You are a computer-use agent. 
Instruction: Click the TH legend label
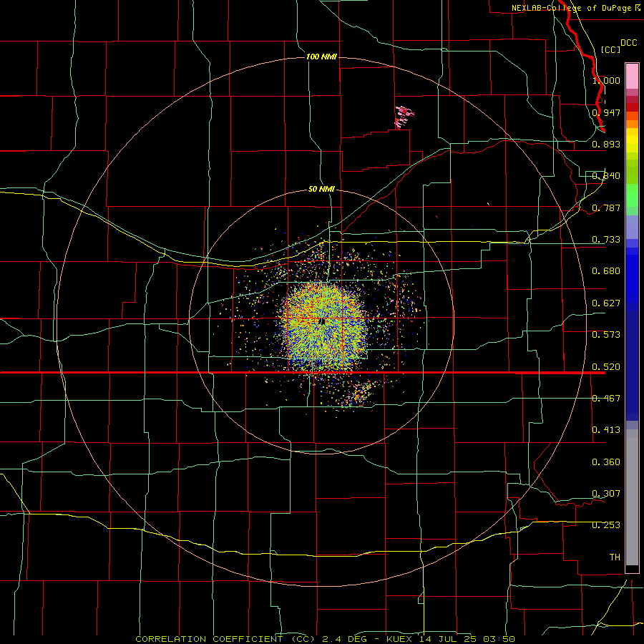pos(615,557)
